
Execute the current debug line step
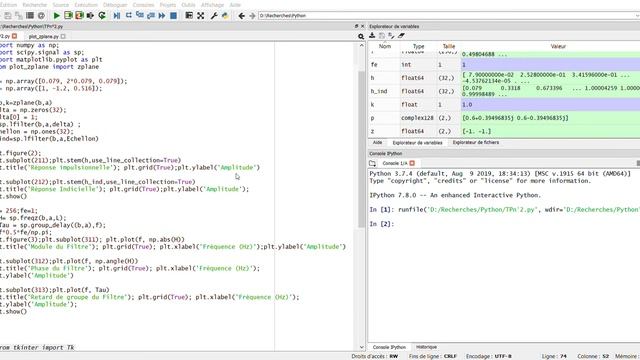coord(129,16)
